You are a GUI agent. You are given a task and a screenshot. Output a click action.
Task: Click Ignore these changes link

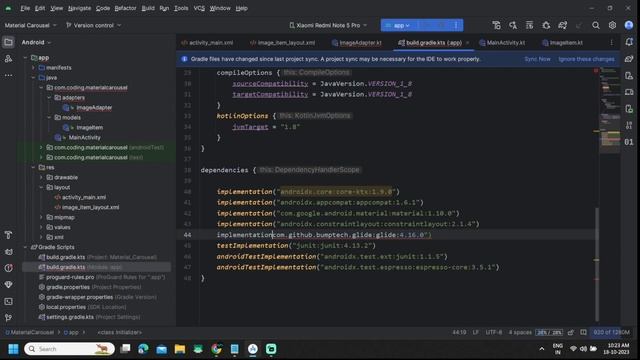[586, 59]
